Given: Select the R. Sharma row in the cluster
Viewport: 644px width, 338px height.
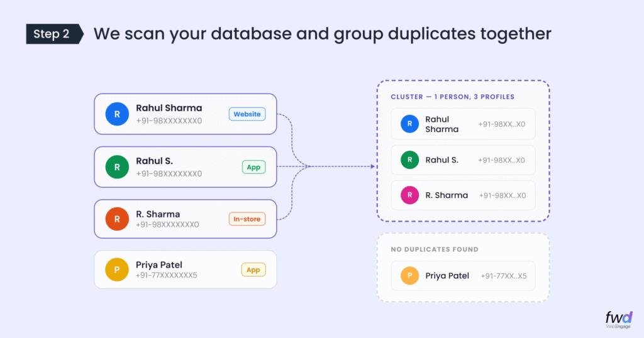Looking at the screenshot, I should tap(463, 195).
